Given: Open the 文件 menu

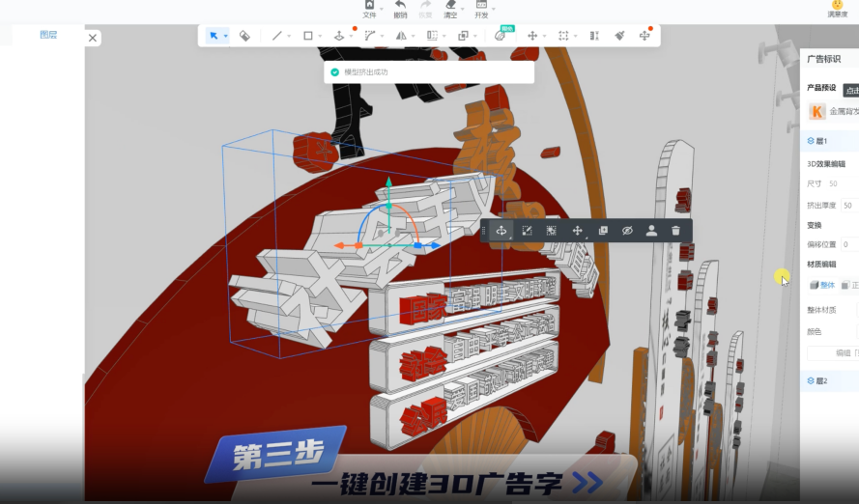Looking at the screenshot, I should [369, 10].
